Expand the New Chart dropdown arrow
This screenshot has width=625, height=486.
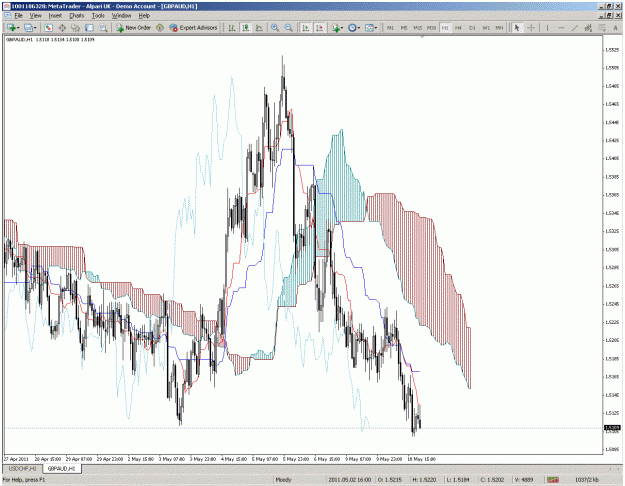coord(18,28)
